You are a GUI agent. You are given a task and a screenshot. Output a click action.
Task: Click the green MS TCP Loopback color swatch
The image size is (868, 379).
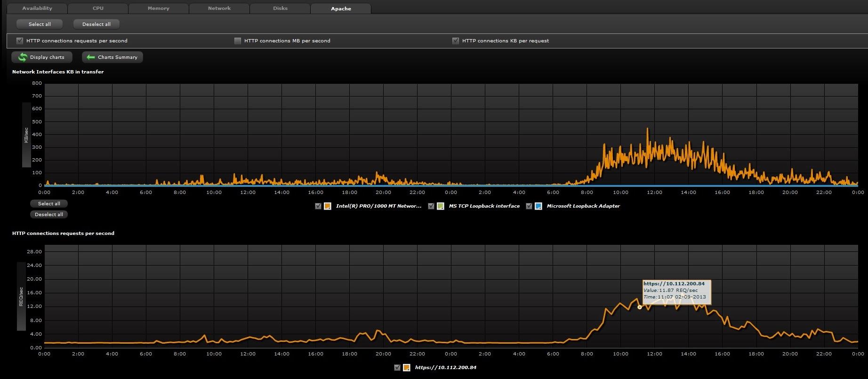pyautogui.click(x=441, y=206)
